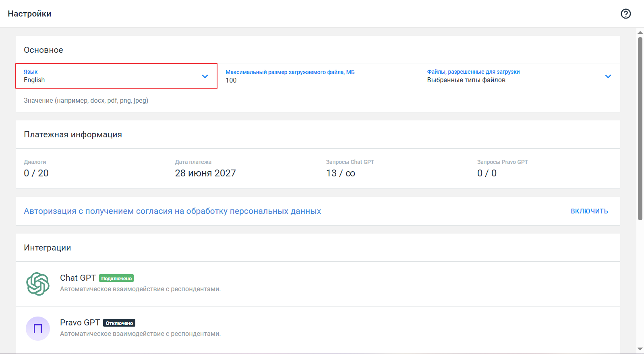
Task: Click the scrollbar up arrow
Action: (640, 32)
